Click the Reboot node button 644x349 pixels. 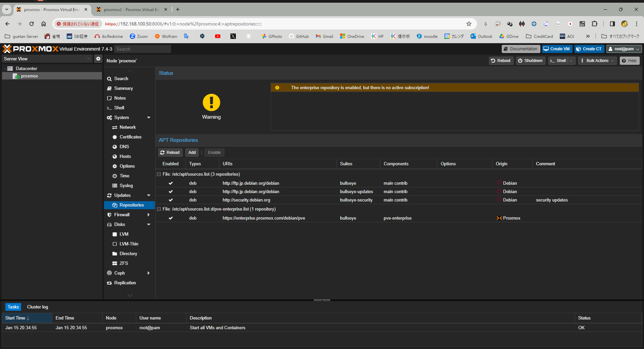click(x=501, y=61)
